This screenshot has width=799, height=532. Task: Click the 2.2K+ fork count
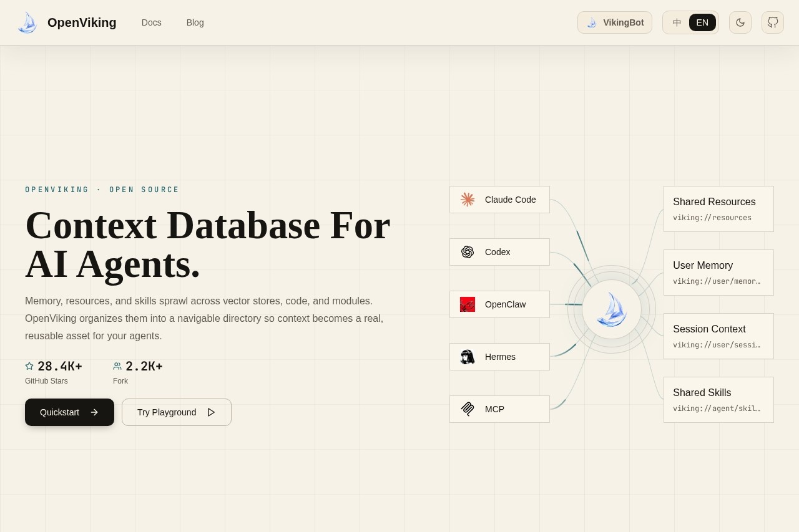[144, 366]
